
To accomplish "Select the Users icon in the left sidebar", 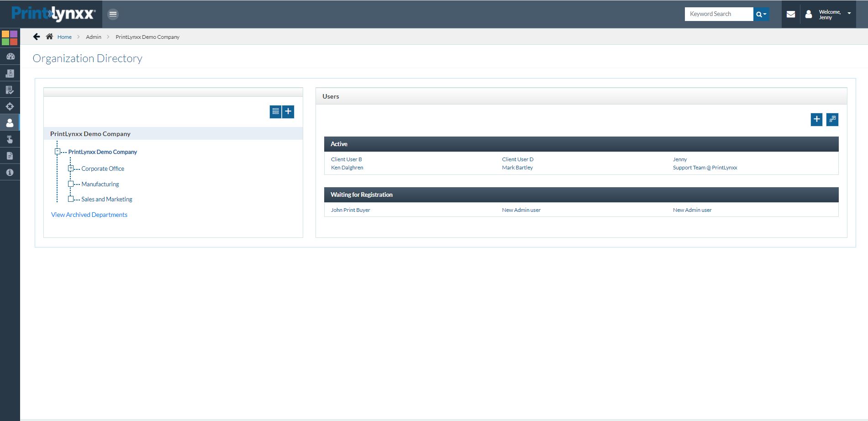I will click(10, 122).
